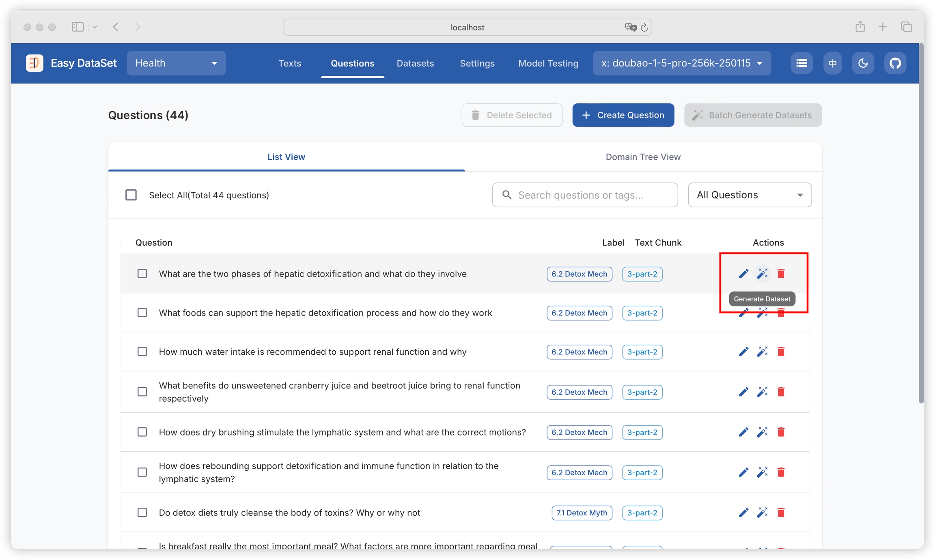
Task: Select the hepatic detoxification foods question checkbox
Action: [x=142, y=313]
